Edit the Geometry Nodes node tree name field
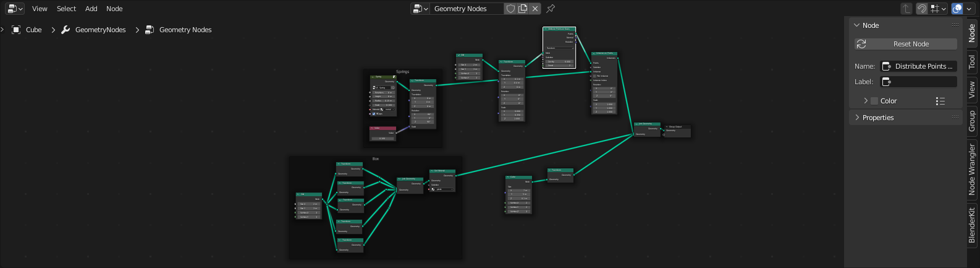Screen dimensions: 980x268 [467, 9]
